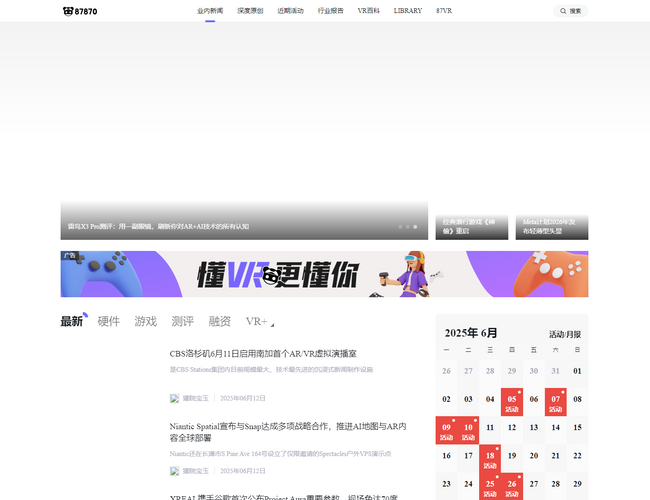Screen dimensions: 650x500
Task: Click the 87870 panda logo
Action: (x=80, y=11)
